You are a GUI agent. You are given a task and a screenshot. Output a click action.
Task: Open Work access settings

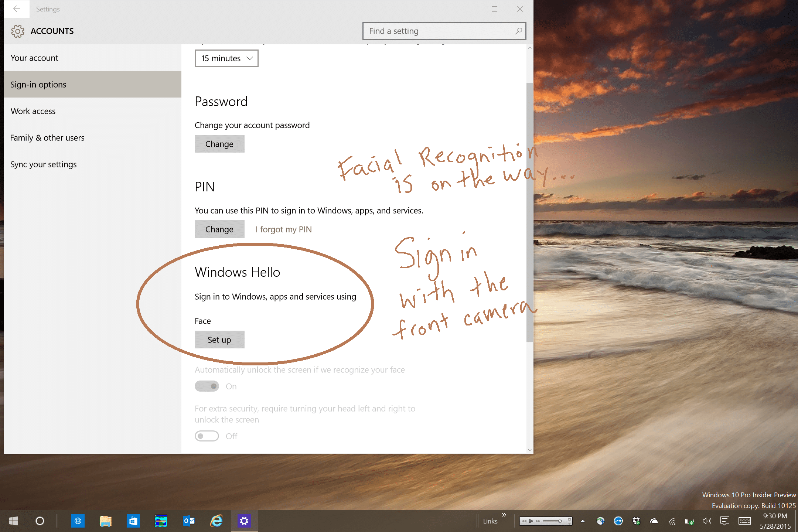(x=92, y=111)
